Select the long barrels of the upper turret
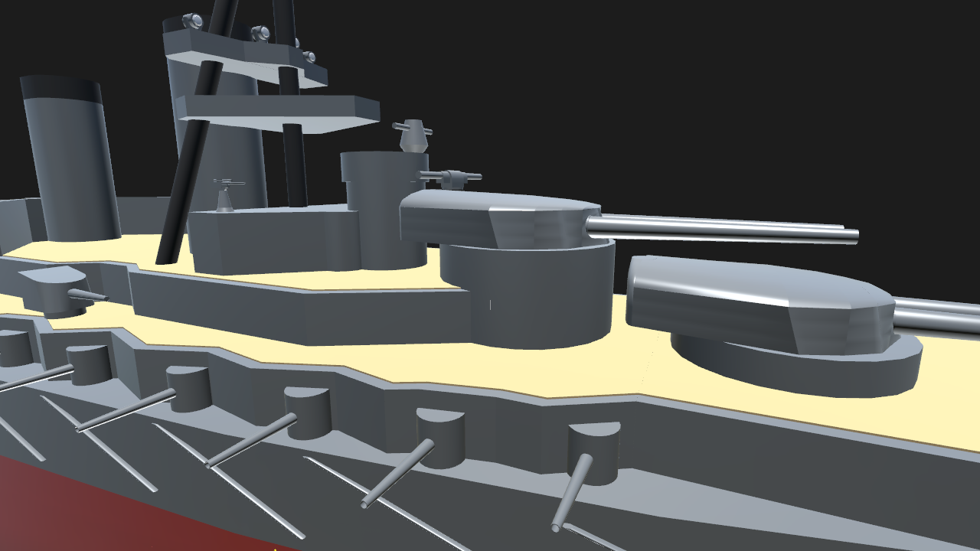 point(722,229)
